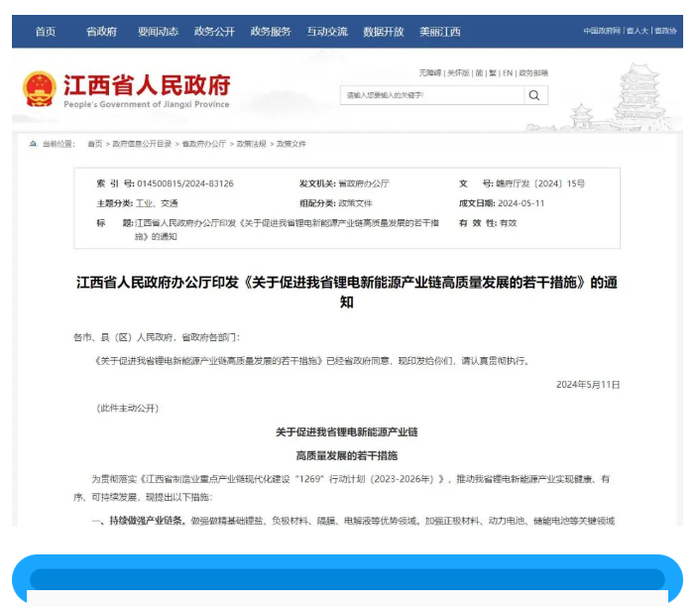Viewport: 700px width, 607px height.
Task: Switch to 关怀版 care mode
Action: 457,72
